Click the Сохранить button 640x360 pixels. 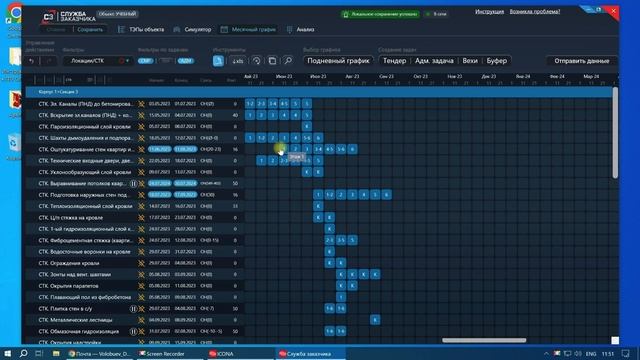pos(90,29)
